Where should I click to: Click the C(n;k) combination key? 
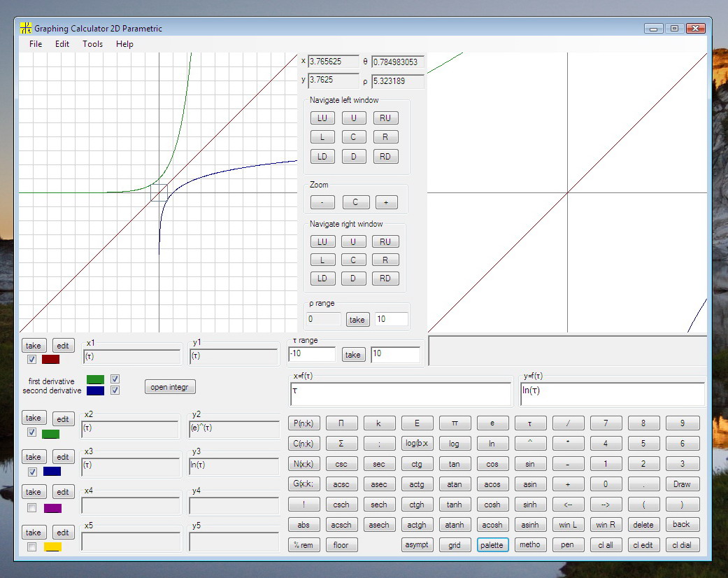tap(304, 444)
